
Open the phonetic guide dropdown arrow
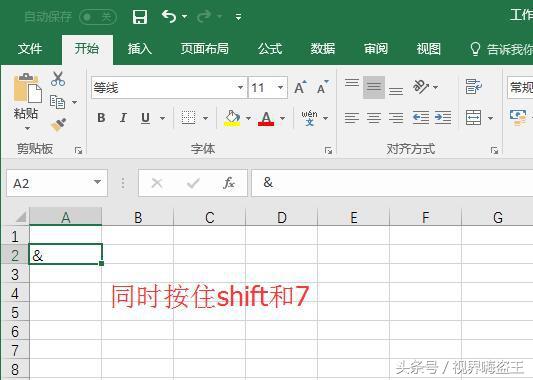click(326, 118)
